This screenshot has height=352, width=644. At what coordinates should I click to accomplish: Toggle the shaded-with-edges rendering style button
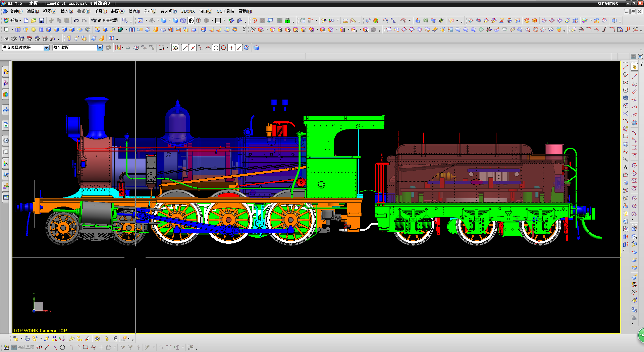175,21
